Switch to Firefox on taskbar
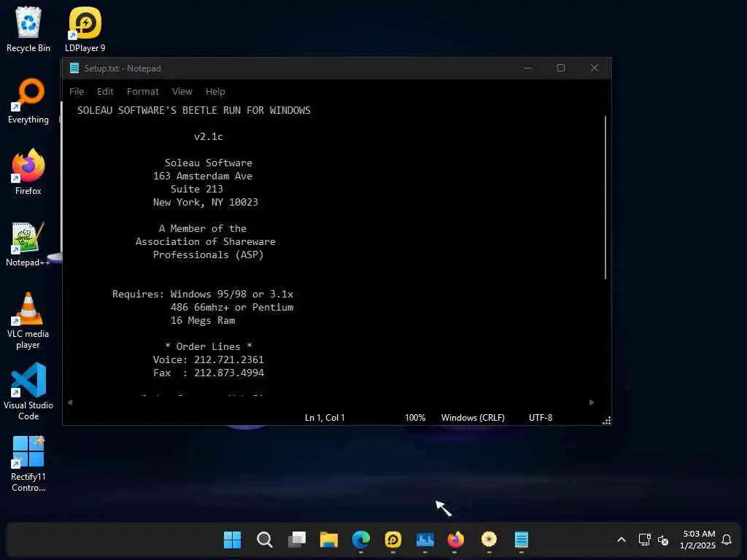Screen dimensions: 747x560 [x=456, y=540]
